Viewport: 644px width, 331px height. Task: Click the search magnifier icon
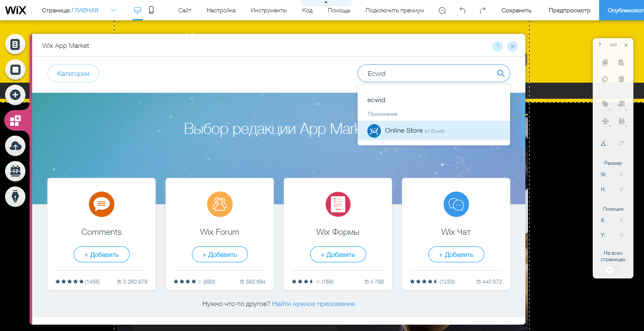pos(501,73)
